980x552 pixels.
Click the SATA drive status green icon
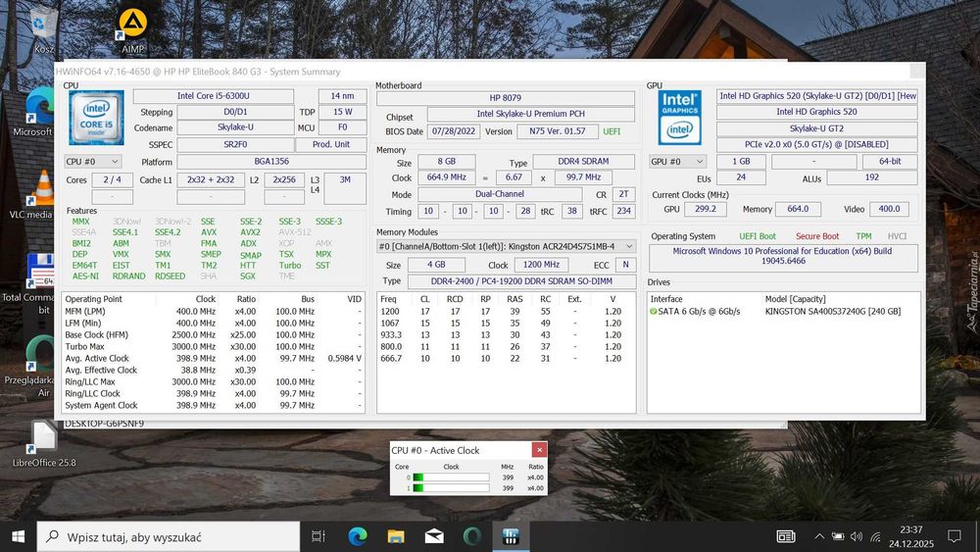(653, 312)
